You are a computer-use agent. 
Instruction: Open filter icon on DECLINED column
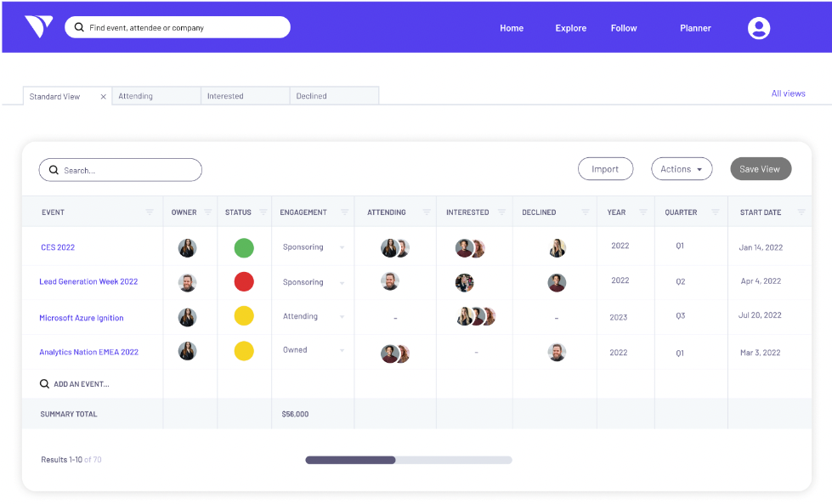(x=586, y=212)
